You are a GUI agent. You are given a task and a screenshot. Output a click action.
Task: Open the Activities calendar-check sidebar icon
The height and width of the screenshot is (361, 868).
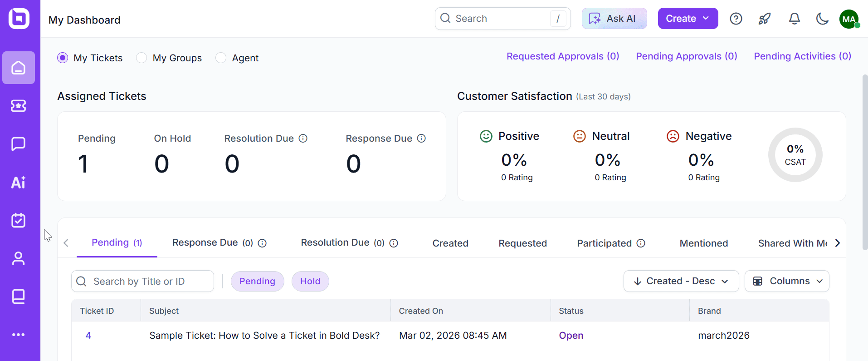pos(18,220)
